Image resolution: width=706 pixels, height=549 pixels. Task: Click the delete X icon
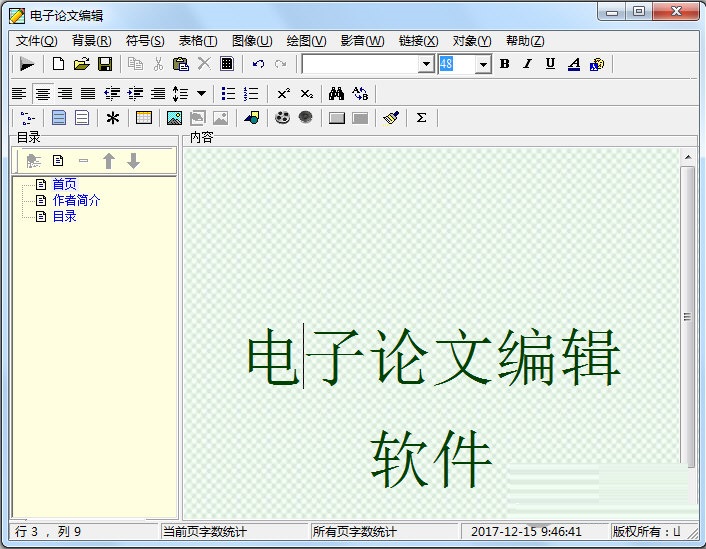pyautogui.click(x=204, y=64)
